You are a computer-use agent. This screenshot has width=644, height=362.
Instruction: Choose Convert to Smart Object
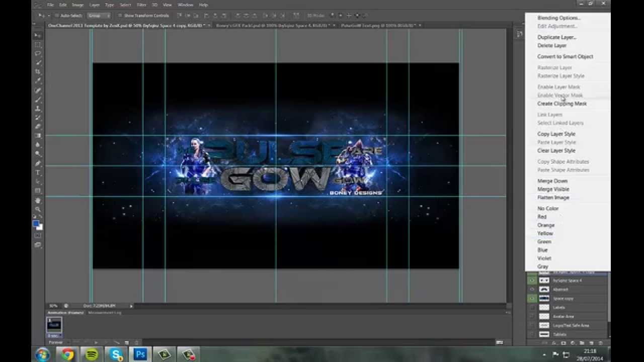point(565,57)
